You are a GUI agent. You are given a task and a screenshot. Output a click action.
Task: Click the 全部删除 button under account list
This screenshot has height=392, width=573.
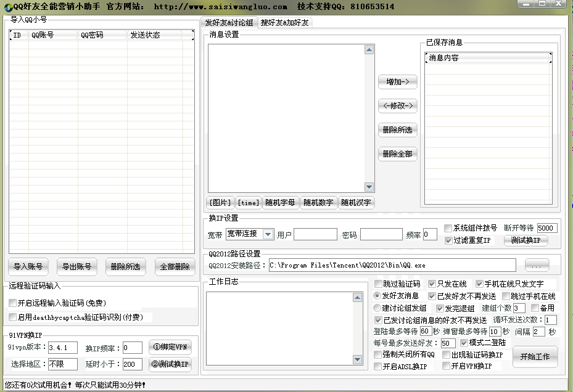tap(175, 267)
